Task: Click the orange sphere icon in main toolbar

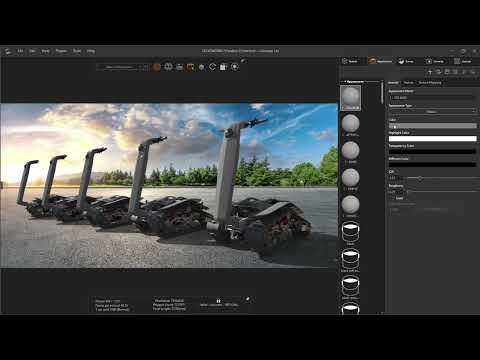Action: (156, 67)
